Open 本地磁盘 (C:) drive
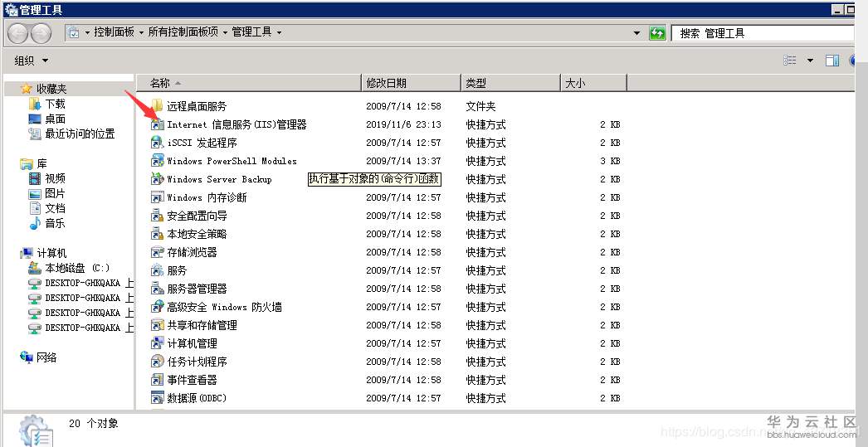This screenshot has height=447, width=868. [x=77, y=268]
